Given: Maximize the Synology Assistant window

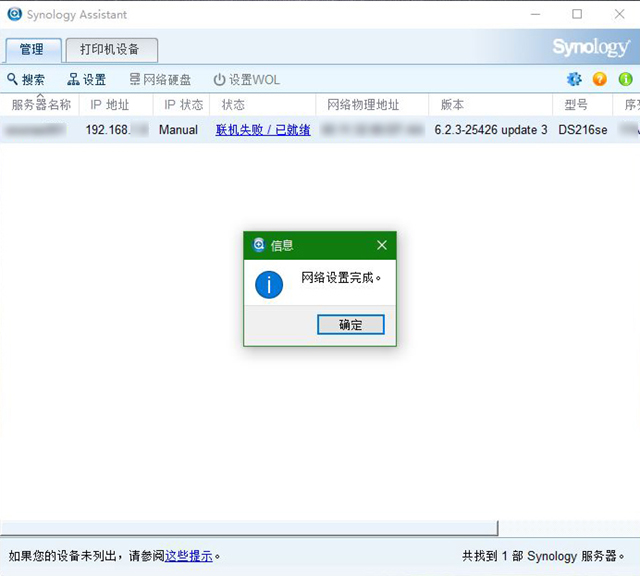Looking at the screenshot, I should pyautogui.click(x=577, y=14).
